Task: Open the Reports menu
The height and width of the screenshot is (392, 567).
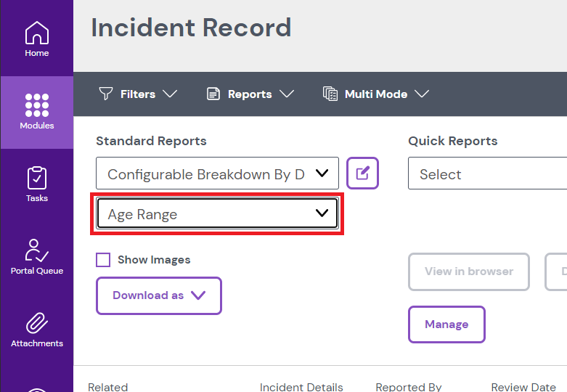Action: (x=250, y=94)
